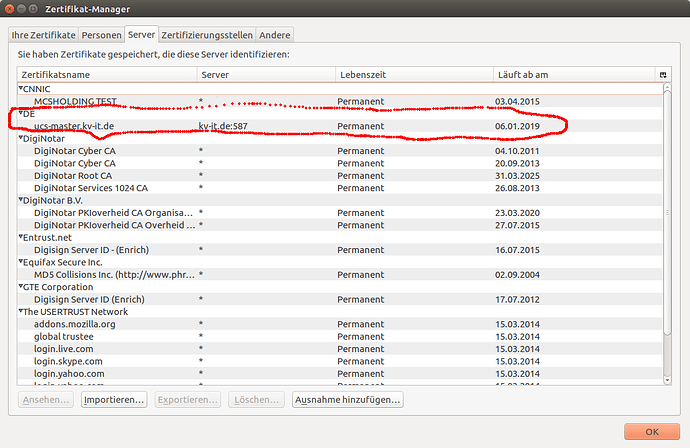Collapse the Equifax Secure Inc. group
The height and width of the screenshot is (448, 690).
click(x=21, y=262)
